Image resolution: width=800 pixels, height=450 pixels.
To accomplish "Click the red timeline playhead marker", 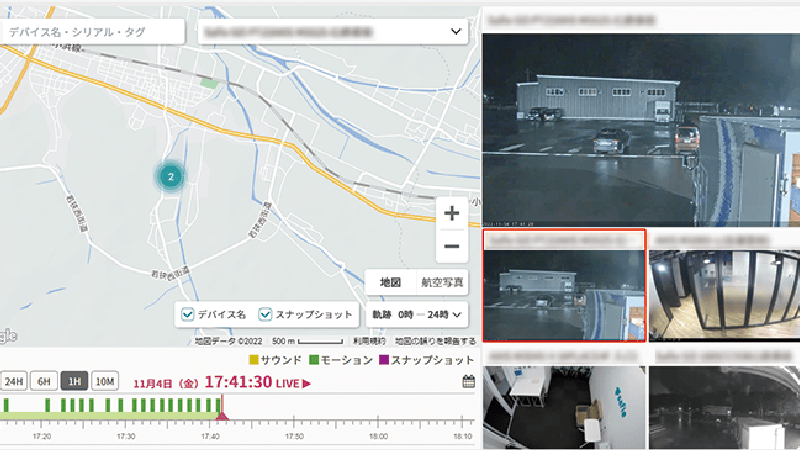I will [222, 416].
